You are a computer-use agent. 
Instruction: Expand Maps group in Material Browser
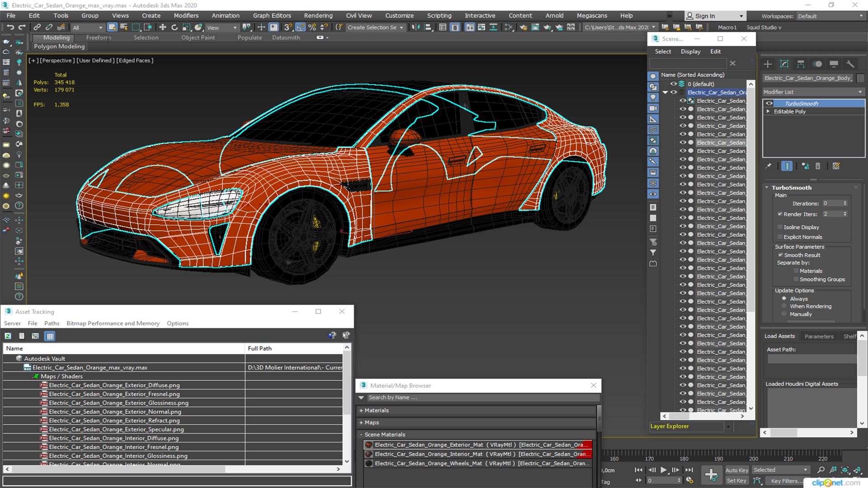[x=361, y=422]
